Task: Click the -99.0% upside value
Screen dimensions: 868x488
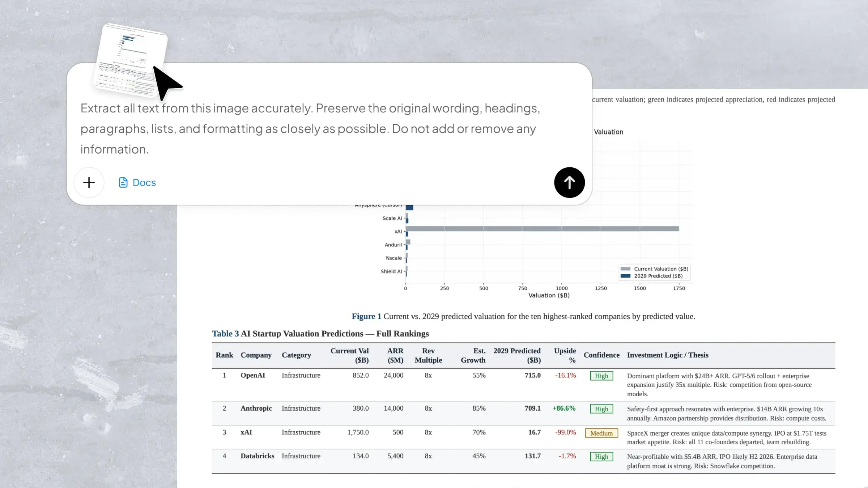Action: 565,432
